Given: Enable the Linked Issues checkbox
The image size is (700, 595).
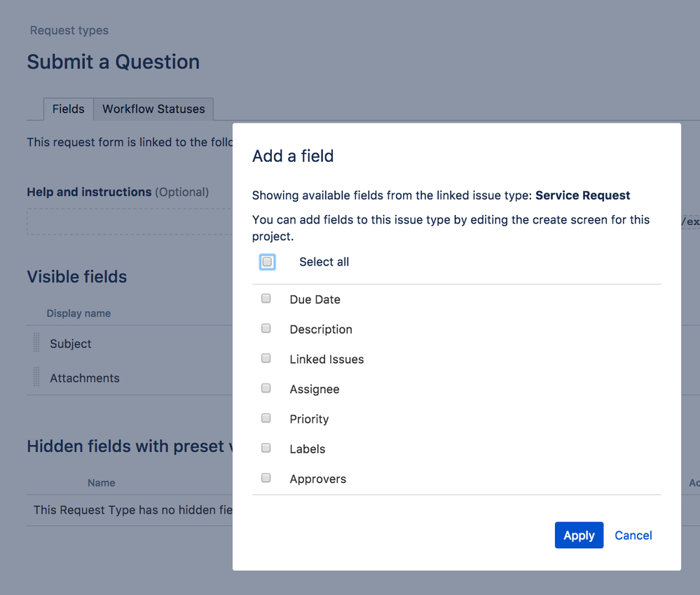Looking at the screenshot, I should tap(266, 358).
